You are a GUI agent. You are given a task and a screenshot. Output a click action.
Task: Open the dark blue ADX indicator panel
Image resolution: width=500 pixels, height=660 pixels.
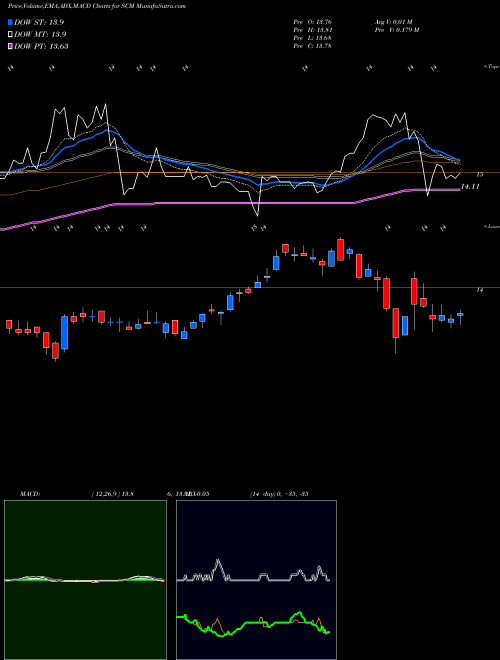[x=256, y=580]
